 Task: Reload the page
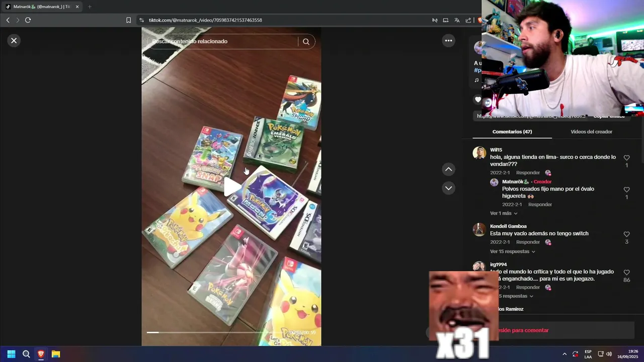tap(28, 20)
